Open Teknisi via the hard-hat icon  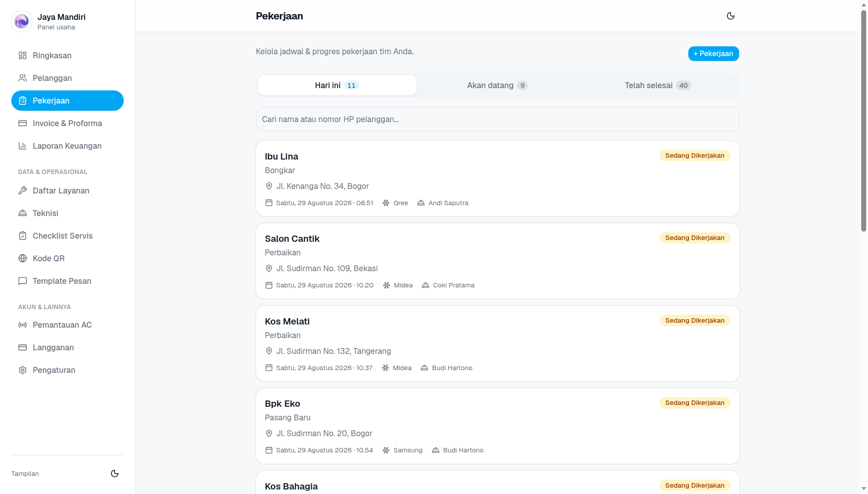(x=23, y=213)
